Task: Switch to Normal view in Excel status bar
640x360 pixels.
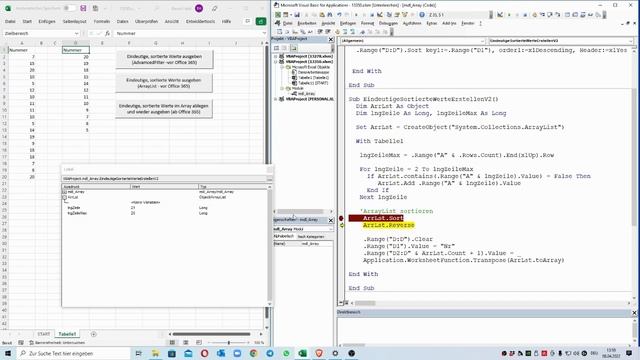Action: tap(172, 342)
